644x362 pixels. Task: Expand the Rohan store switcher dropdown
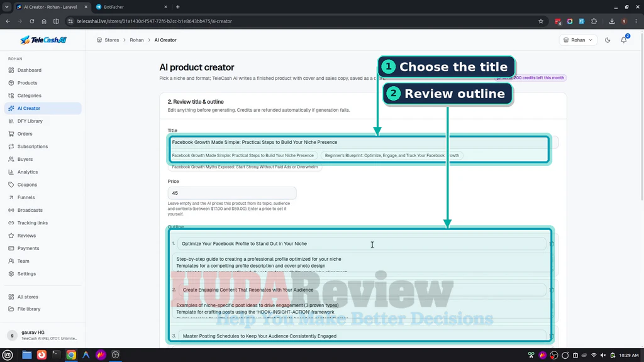tap(578, 40)
